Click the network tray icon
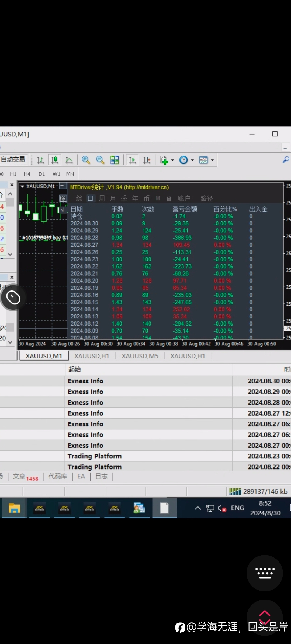291x644 pixels. coord(210,508)
